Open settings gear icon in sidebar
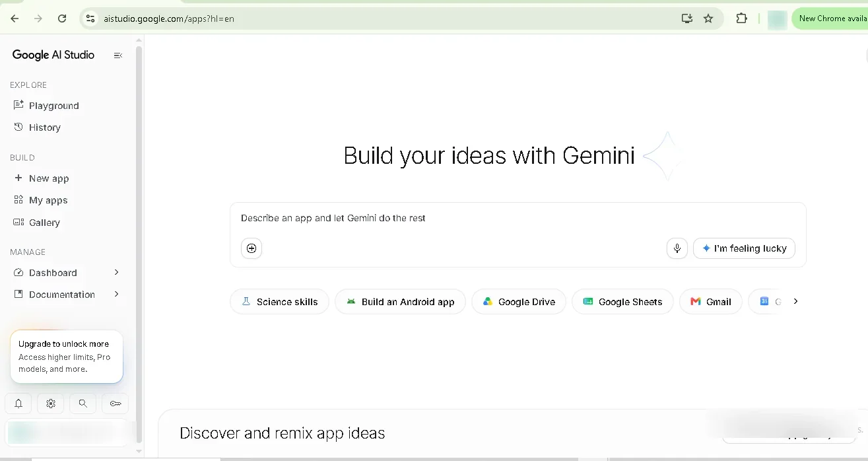 (51, 403)
